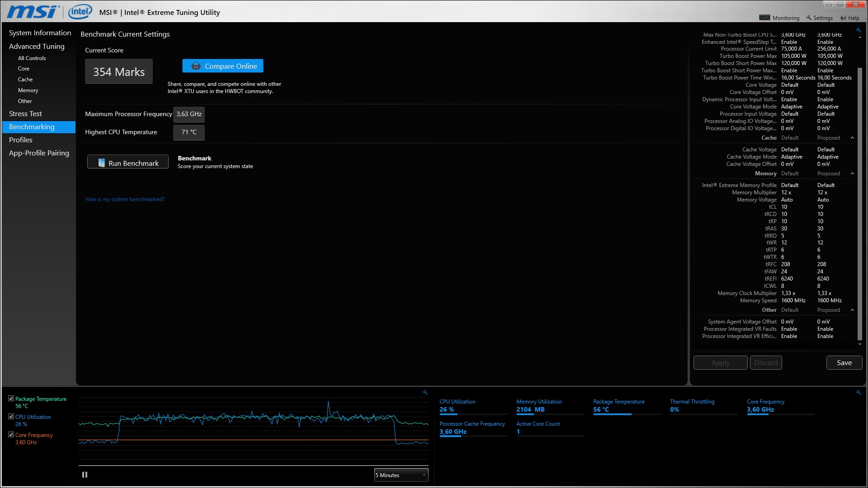The width and height of the screenshot is (868, 488).
Task: Click the Intel logo in title bar
Action: [80, 11]
